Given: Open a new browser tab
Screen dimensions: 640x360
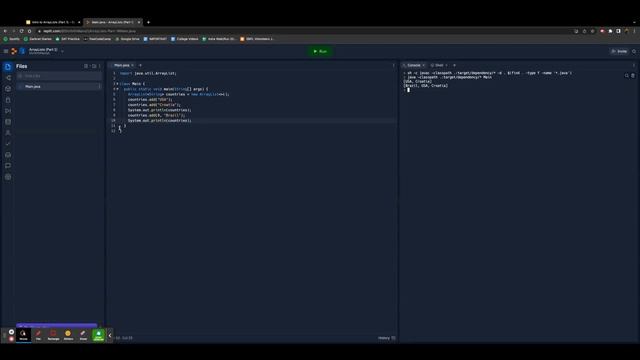Looking at the screenshot, I should 148,22.
